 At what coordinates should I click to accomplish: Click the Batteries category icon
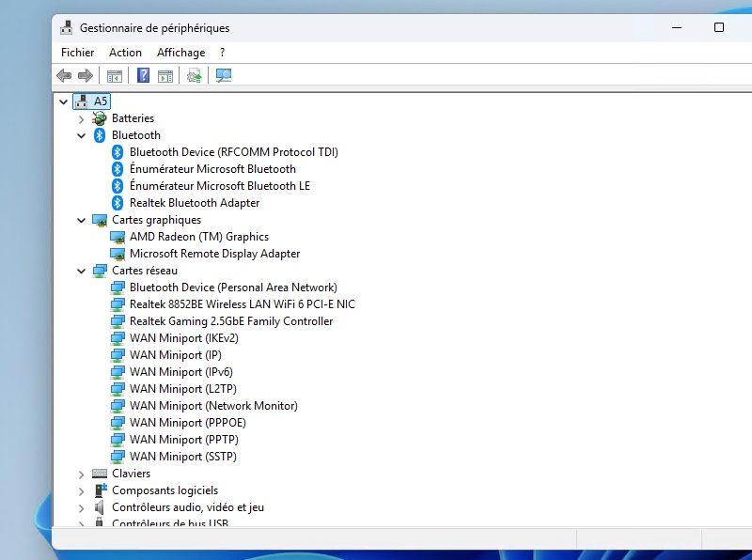point(100,118)
